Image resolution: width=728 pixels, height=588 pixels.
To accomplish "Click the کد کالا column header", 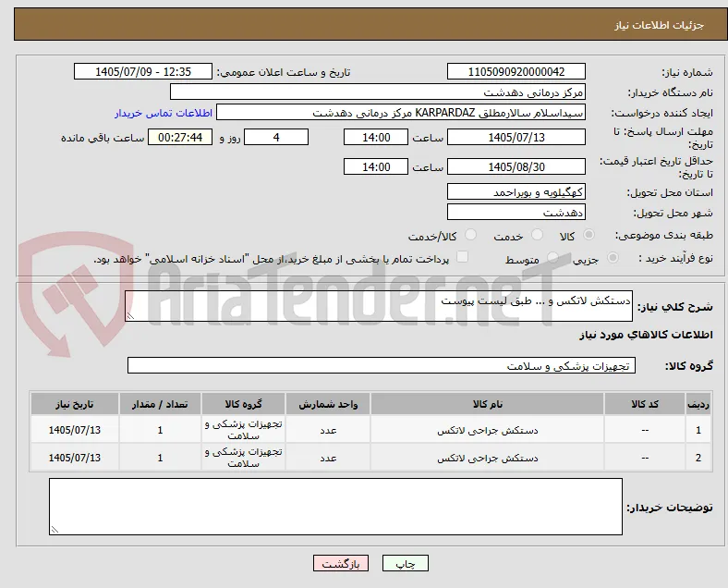I will point(645,404).
